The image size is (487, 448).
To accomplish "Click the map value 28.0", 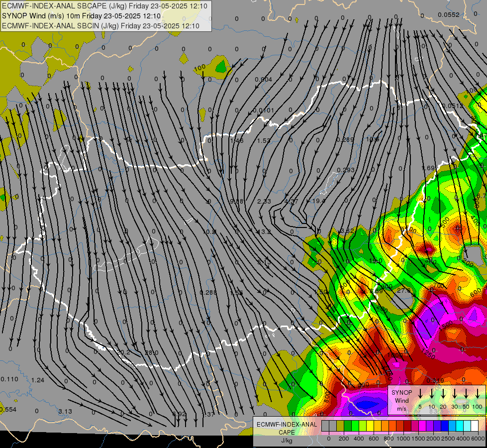I will tap(152, 353).
